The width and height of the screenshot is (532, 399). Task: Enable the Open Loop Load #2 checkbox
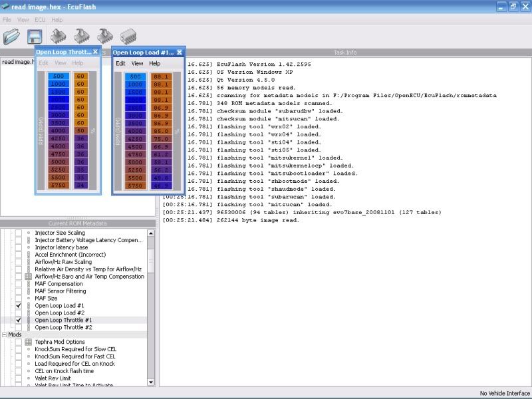19,313
